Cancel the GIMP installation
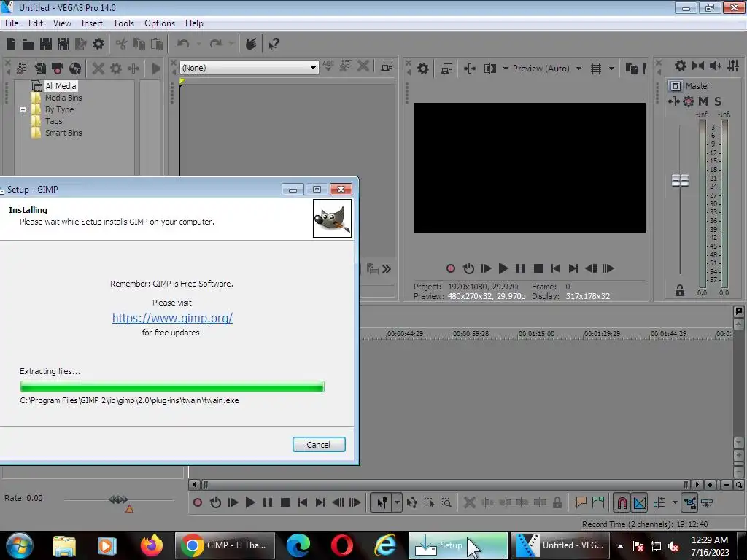This screenshot has width=747, height=560. (x=319, y=444)
